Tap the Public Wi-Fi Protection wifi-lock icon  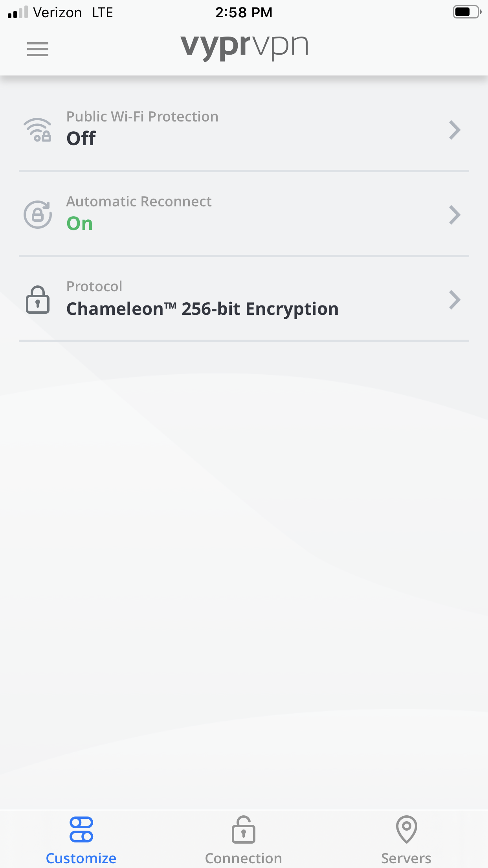coord(38,130)
